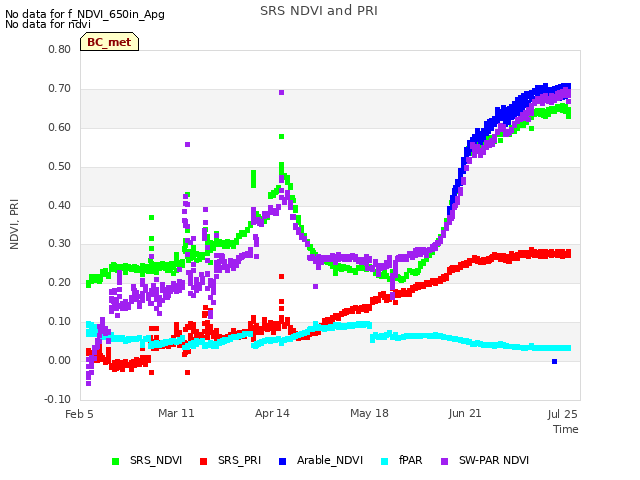Click the chart title SRS NDVI and PRI
The width and height of the screenshot is (640, 480).
click(319, 11)
